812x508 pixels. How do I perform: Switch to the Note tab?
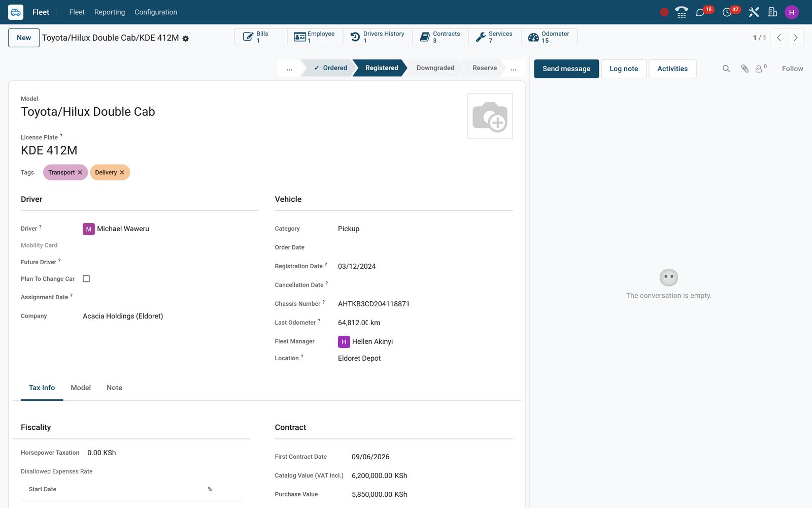point(114,388)
